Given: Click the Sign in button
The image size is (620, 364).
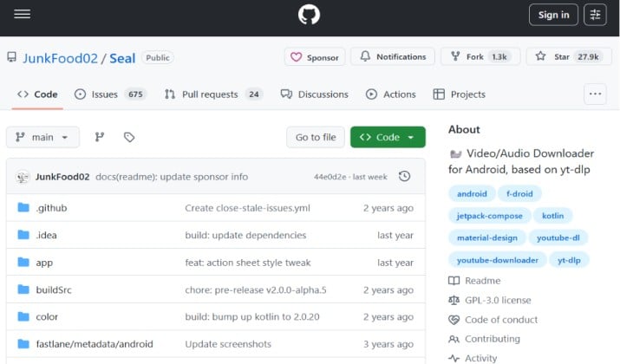Looking at the screenshot, I should coord(553,15).
